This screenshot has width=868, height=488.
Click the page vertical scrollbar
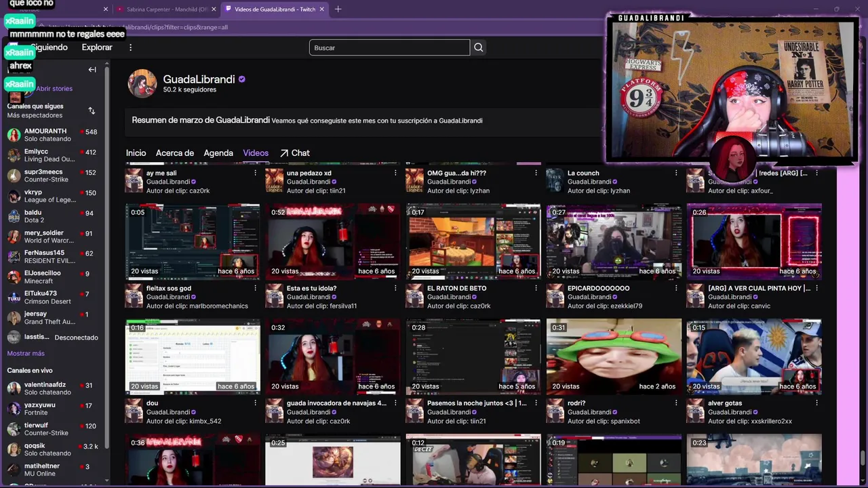[863, 458]
